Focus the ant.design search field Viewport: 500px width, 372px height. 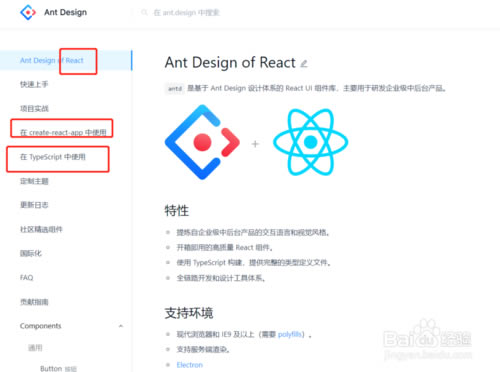(x=186, y=13)
